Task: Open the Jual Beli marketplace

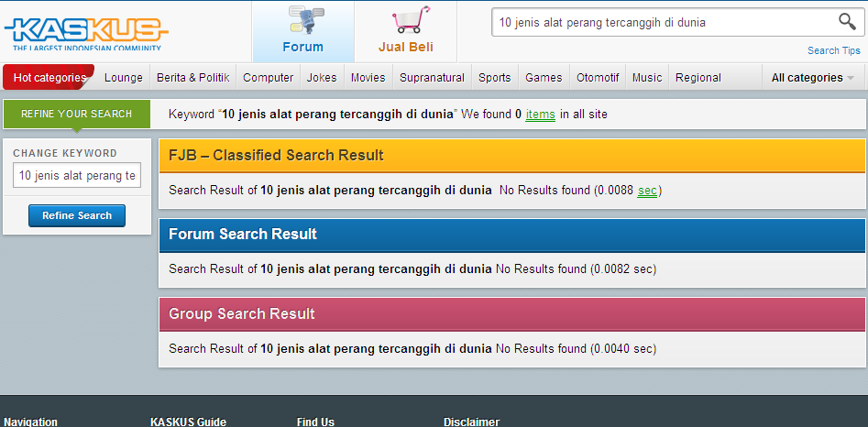Action: click(x=406, y=31)
